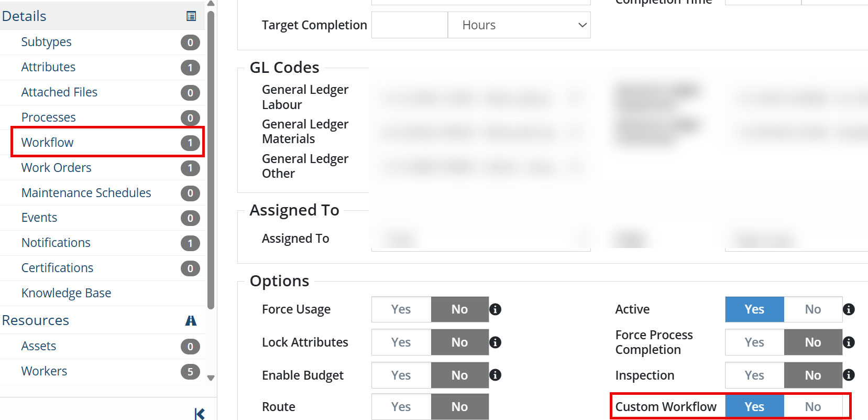This screenshot has width=868, height=420.
Task: Open the Workflow sidebar item
Action: pyautogui.click(x=48, y=143)
